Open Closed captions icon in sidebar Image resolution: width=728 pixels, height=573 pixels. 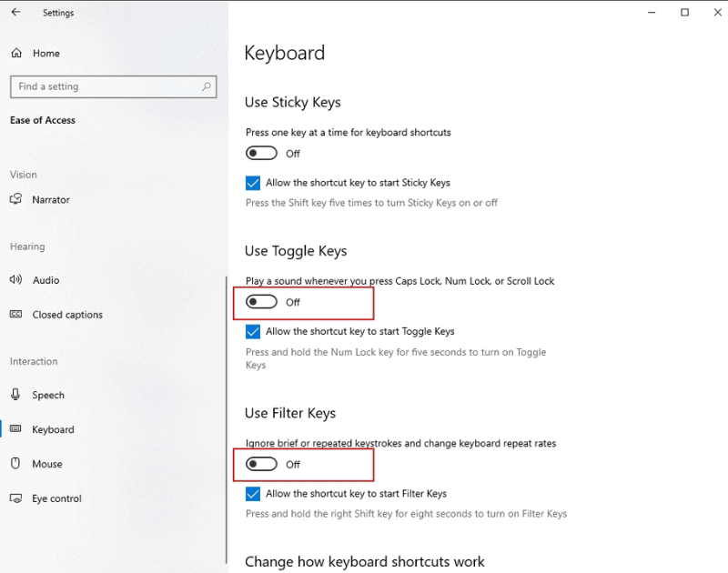click(15, 315)
